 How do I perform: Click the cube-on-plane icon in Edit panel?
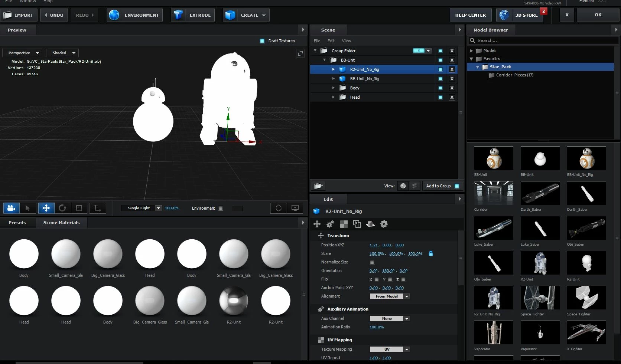(x=370, y=224)
